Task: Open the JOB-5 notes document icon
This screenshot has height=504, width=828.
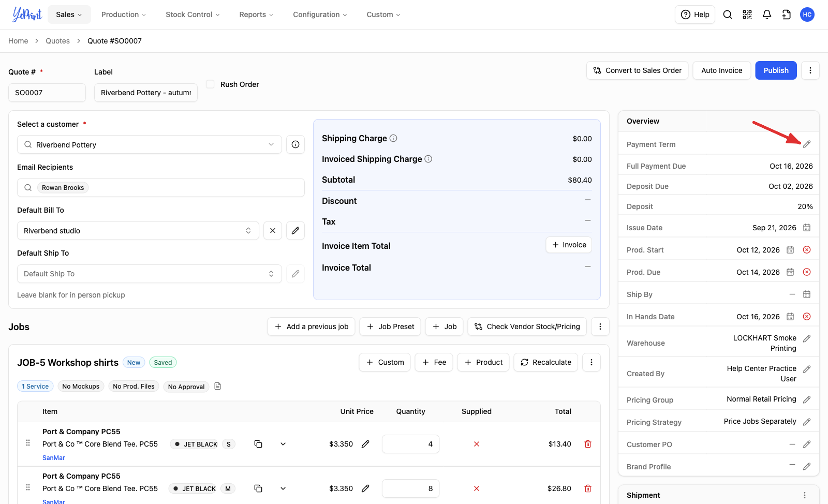Action: click(218, 386)
